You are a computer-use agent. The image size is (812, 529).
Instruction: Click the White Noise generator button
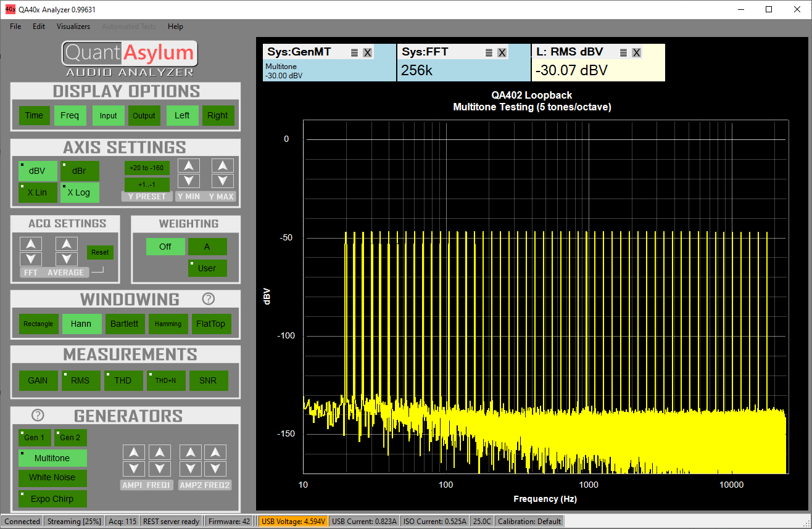(x=52, y=477)
